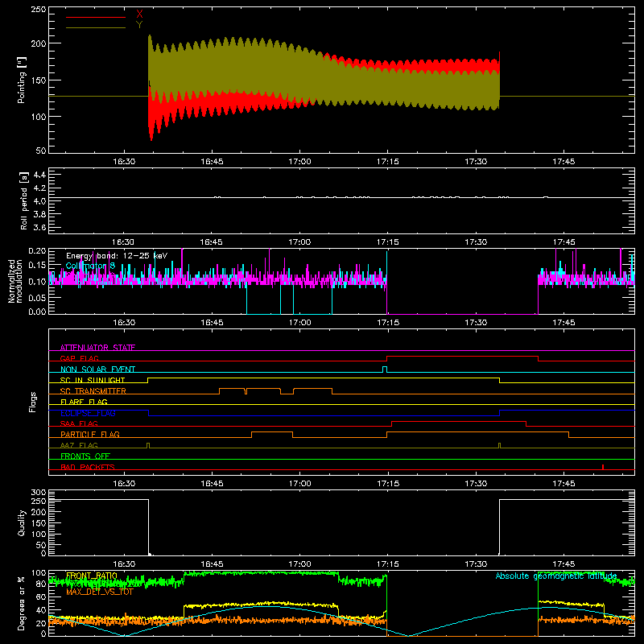Click the ATTENUATOR_STATE flag label
Viewport: 644px width, 644px height.
[97, 348]
